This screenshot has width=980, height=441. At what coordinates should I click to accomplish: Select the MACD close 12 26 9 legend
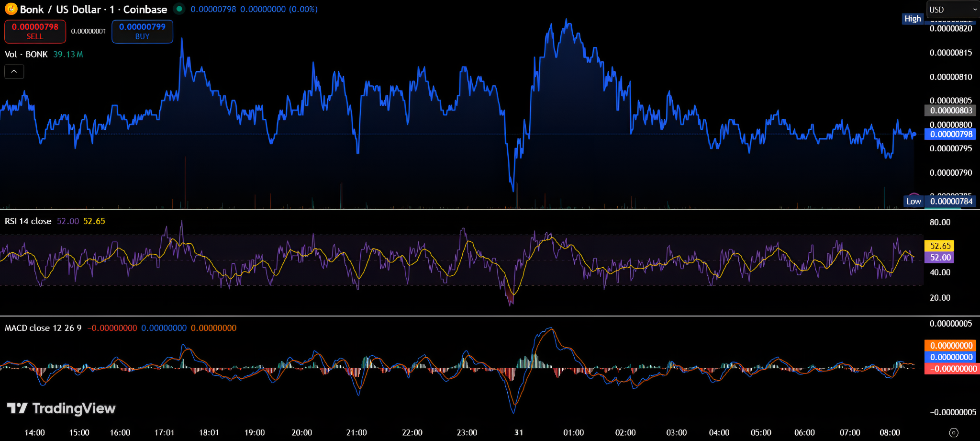click(x=43, y=328)
